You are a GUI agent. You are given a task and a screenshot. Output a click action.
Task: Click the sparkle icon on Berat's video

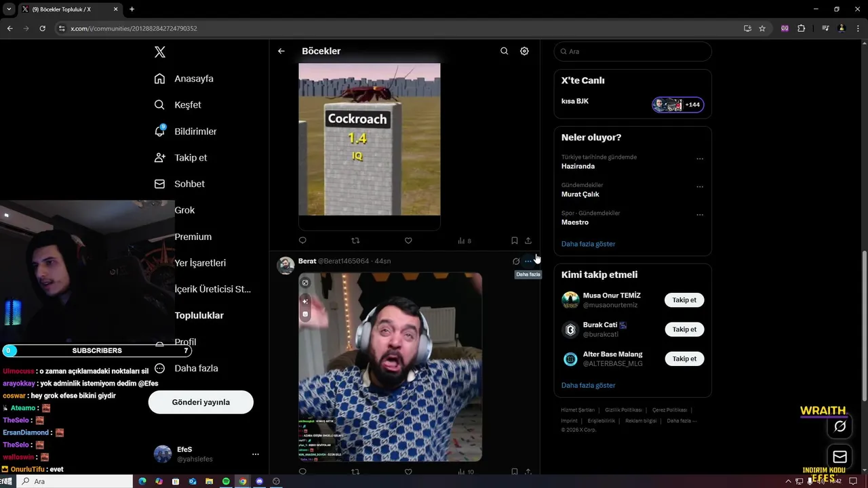click(305, 301)
